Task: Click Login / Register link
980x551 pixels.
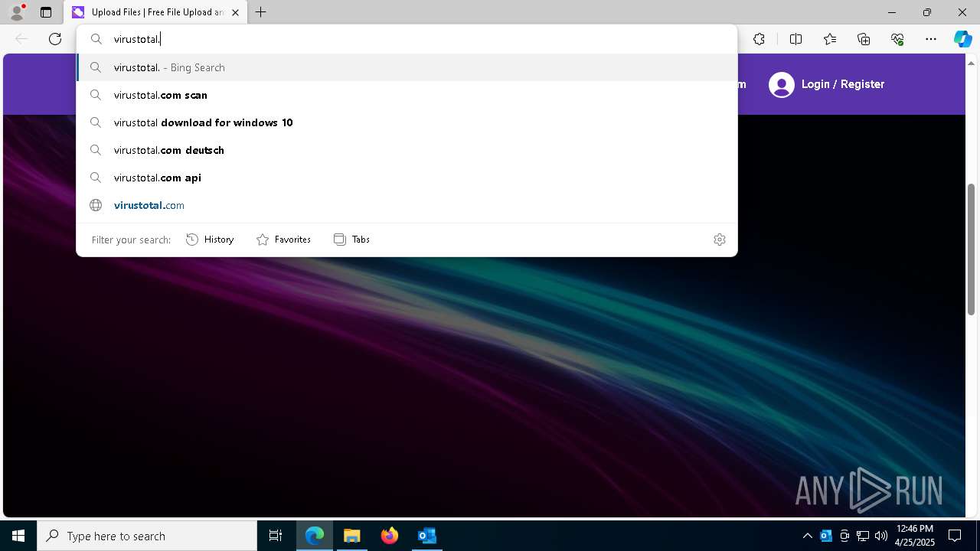Action: (843, 84)
